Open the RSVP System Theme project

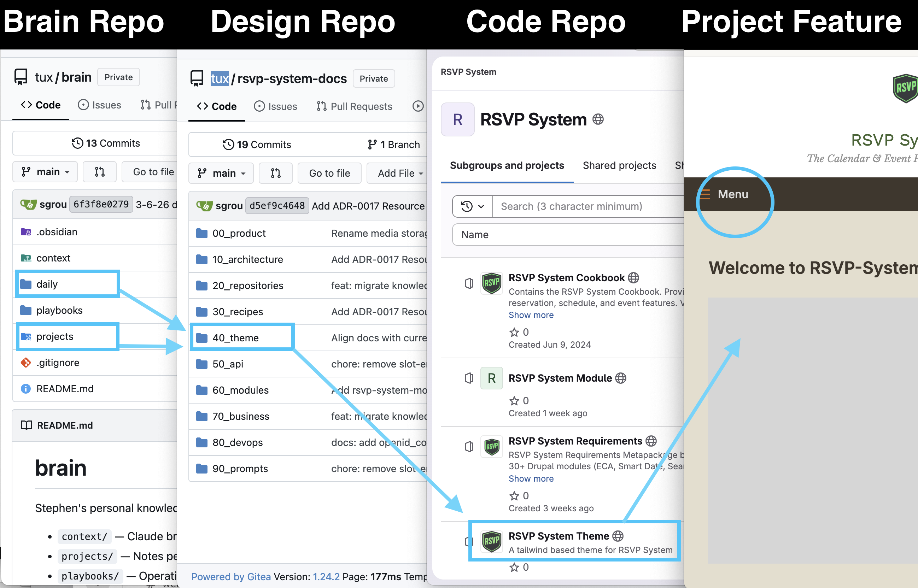(x=559, y=536)
